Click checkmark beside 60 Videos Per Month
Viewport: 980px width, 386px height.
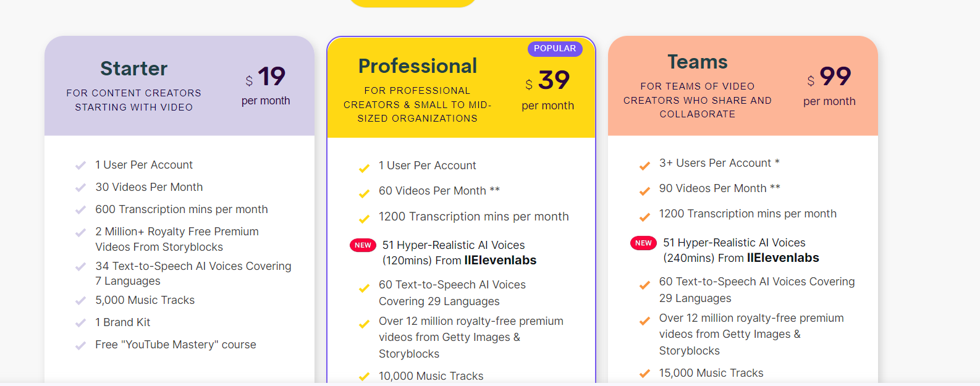[364, 193]
